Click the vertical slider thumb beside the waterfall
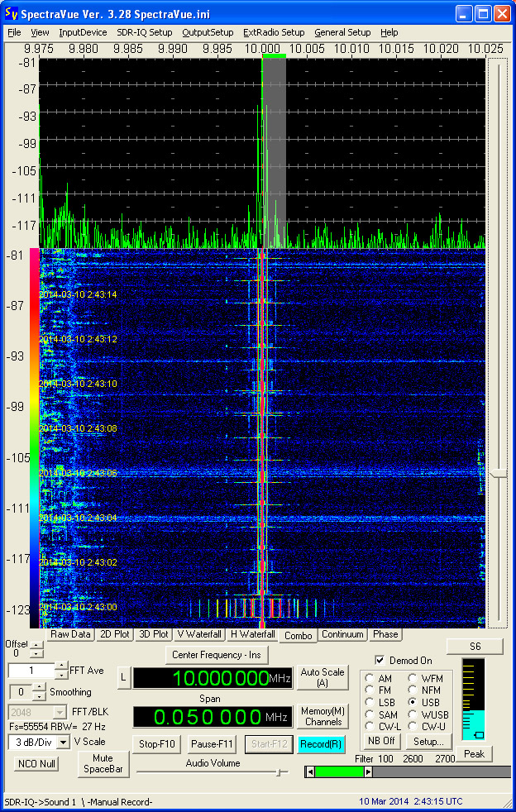The image size is (516, 812). coord(498,473)
